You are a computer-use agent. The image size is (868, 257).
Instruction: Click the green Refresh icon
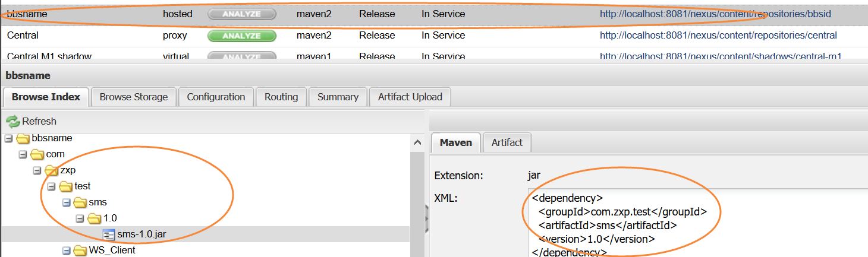click(x=13, y=122)
